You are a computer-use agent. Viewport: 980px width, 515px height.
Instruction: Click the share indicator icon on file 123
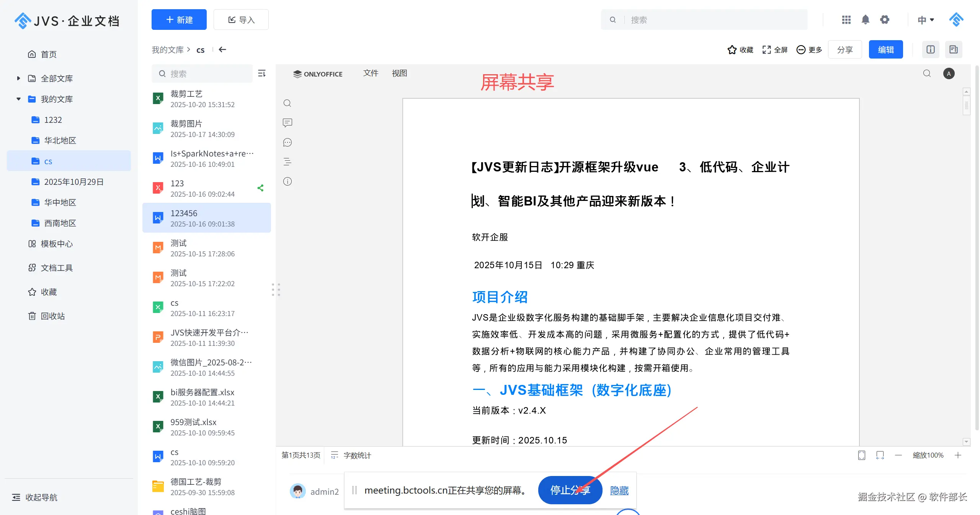(x=261, y=188)
